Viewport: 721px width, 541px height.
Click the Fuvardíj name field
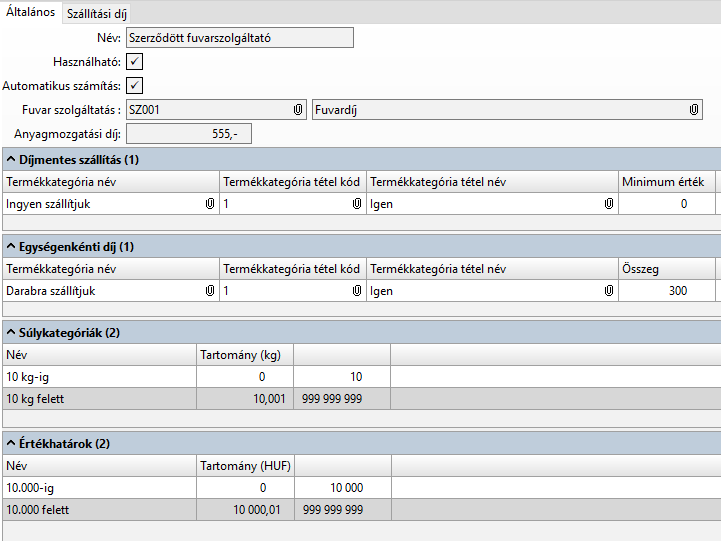(507, 110)
